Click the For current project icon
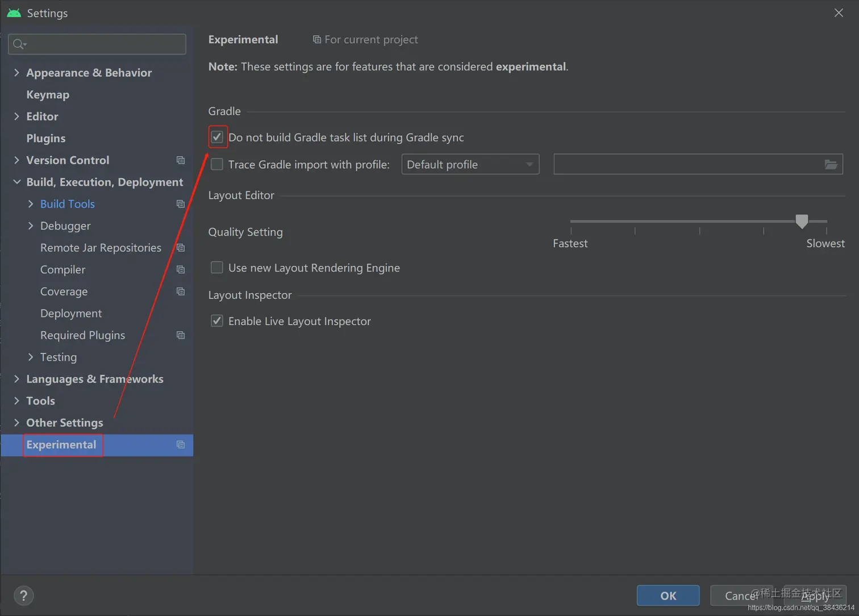The height and width of the screenshot is (616, 859). (317, 40)
